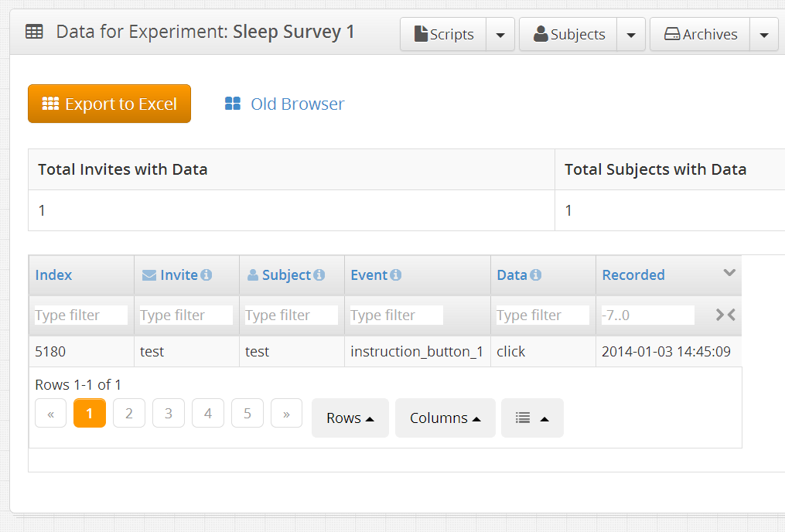
Task: Expand the Archives dropdown arrow
Action: tap(764, 35)
